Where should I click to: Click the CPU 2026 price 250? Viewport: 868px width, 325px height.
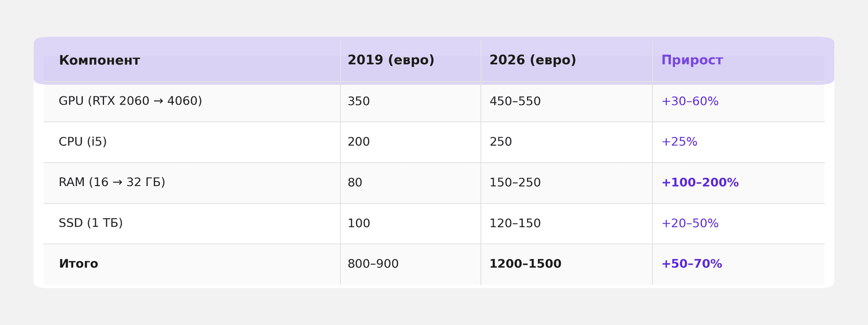[500, 142]
